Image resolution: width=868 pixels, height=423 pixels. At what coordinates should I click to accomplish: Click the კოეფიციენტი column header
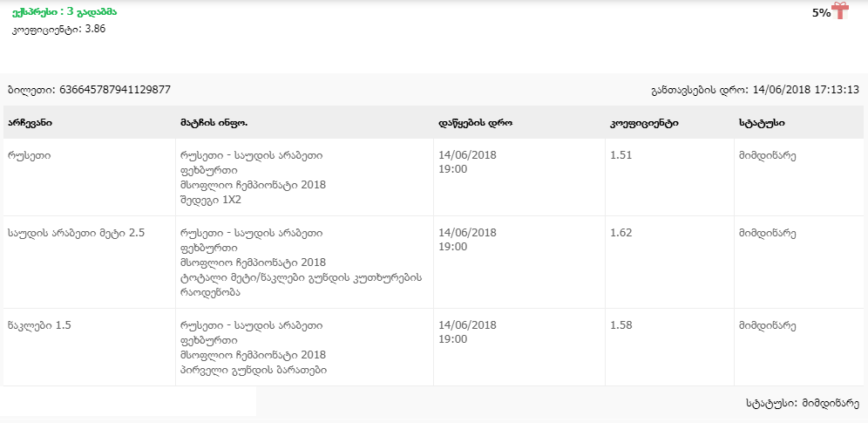tap(644, 123)
